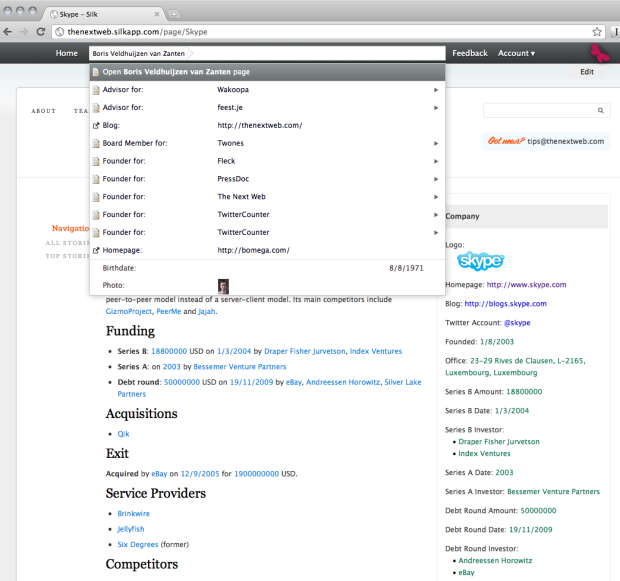Click the page icon in the Open Boris page row

(x=96, y=72)
